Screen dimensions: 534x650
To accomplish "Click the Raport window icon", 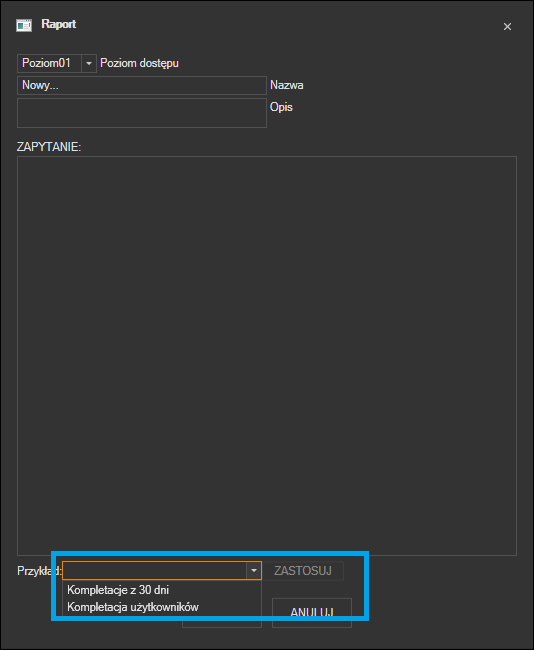I will pyautogui.click(x=24, y=25).
